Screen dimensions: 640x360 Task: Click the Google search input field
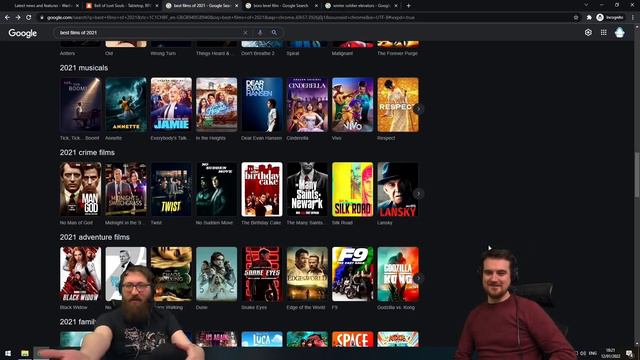point(149,33)
